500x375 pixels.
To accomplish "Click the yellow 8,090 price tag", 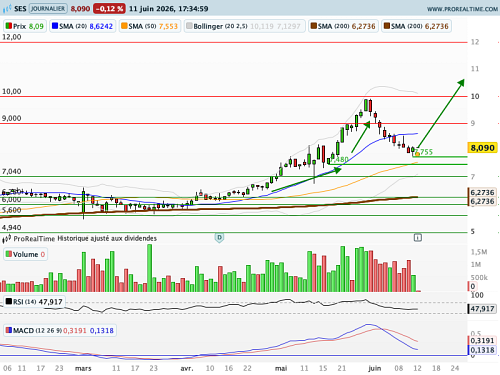I will coord(482,148).
